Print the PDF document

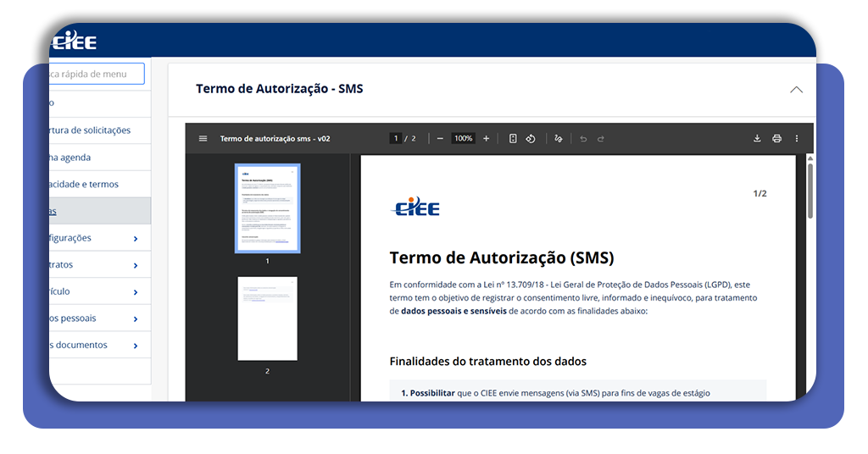pyautogui.click(x=776, y=139)
